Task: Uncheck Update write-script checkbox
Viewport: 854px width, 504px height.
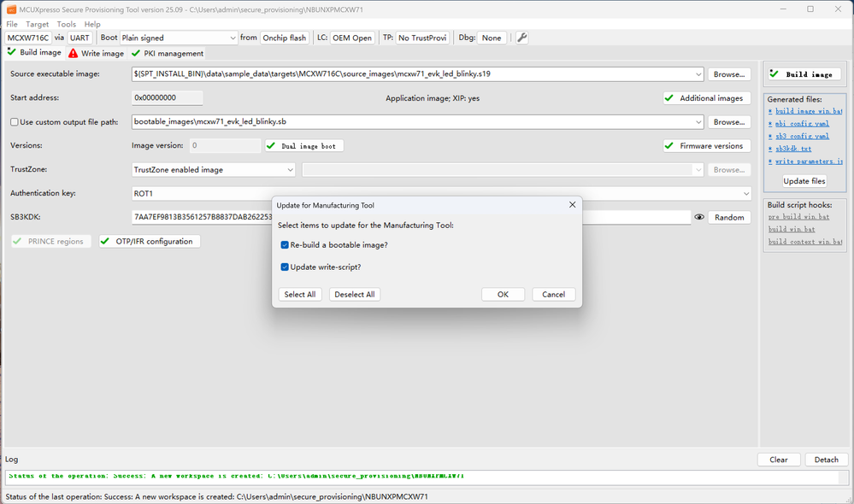Action: pos(285,267)
